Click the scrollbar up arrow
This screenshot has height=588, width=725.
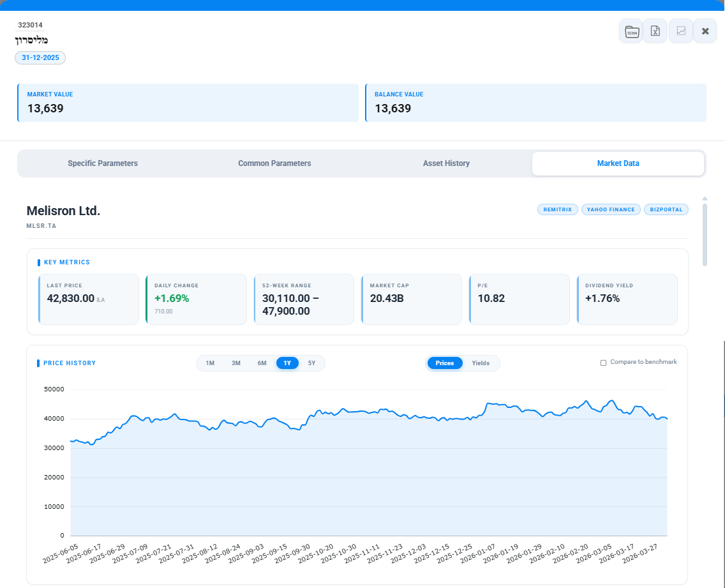coord(705,199)
